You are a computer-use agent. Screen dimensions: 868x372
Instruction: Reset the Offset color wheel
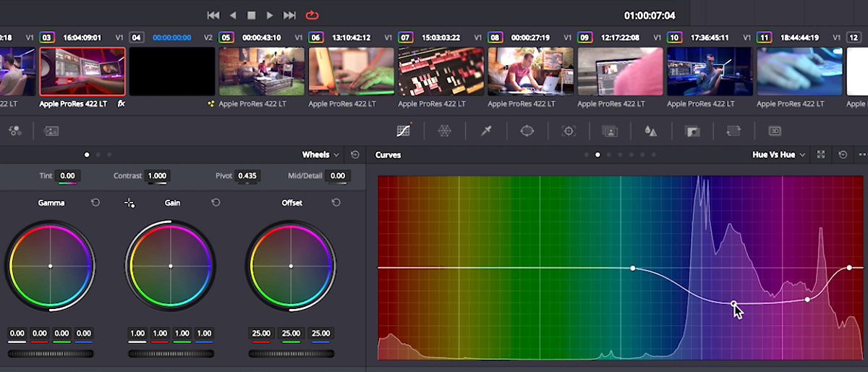click(336, 203)
